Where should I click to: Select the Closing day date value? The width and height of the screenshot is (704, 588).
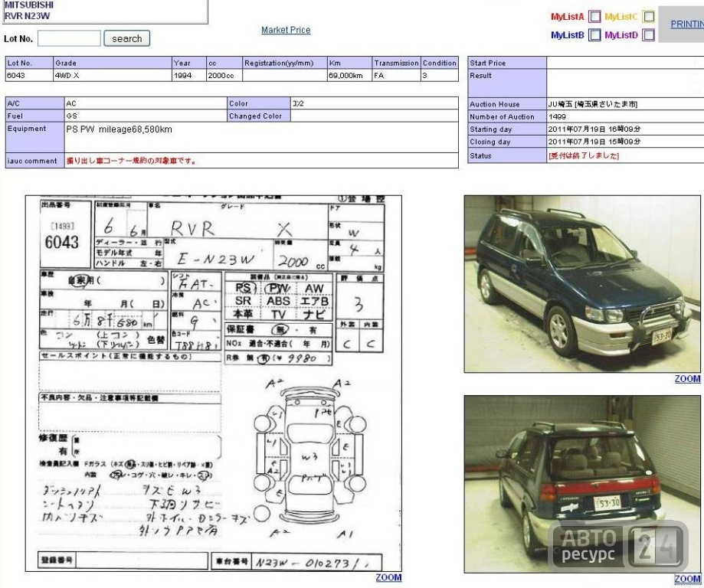pyautogui.click(x=594, y=142)
